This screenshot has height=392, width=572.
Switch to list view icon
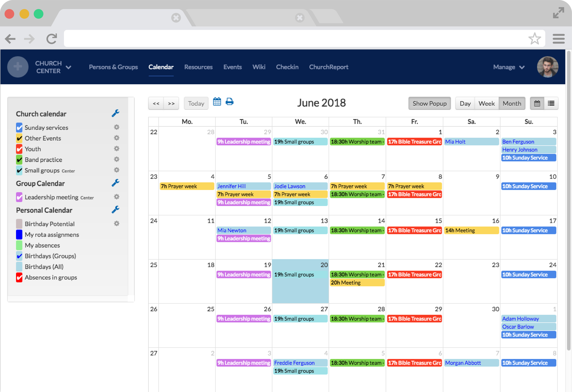click(551, 103)
